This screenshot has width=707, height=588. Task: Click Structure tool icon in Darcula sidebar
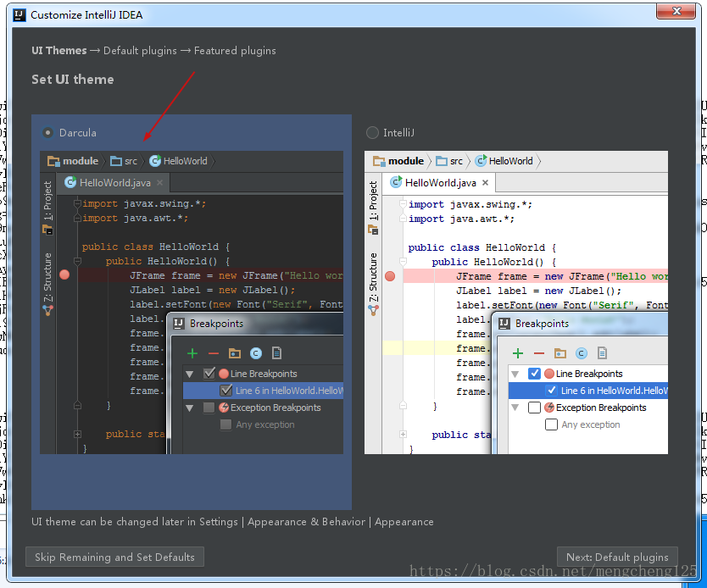(47, 310)
